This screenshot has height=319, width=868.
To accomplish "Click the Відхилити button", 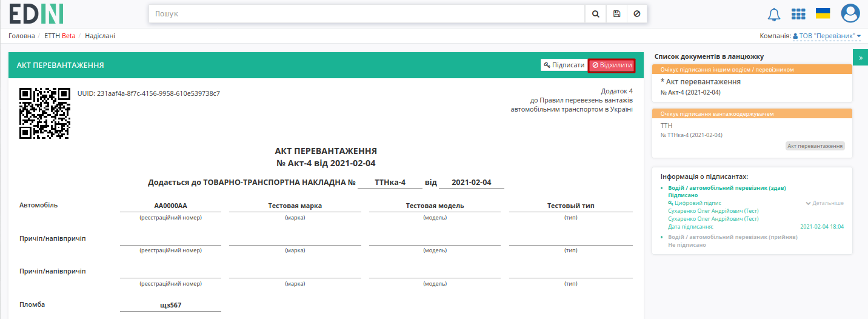I will (x=612, y=65).
